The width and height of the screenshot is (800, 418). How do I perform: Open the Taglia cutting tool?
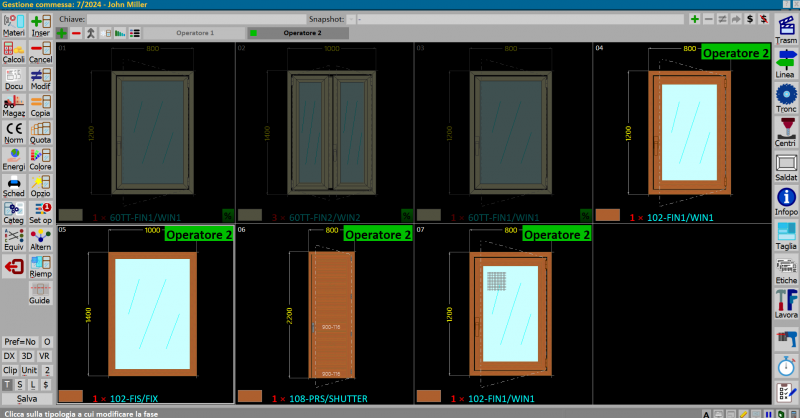click(x=786, y=235)
